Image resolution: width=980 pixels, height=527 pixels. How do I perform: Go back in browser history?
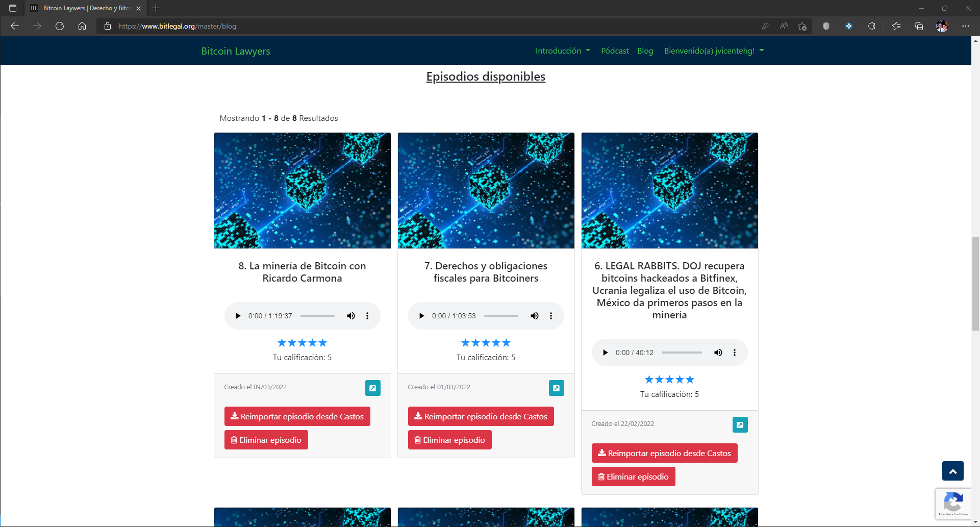[15, 26]
